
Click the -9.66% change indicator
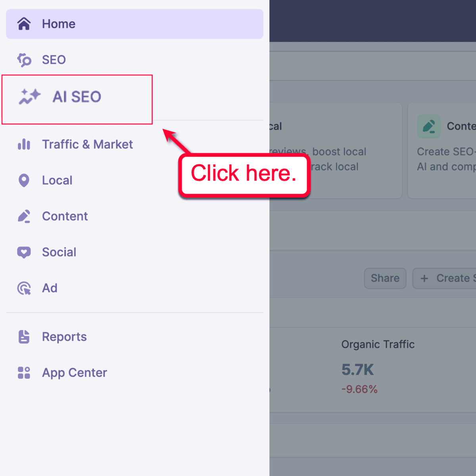[x=359, y=389]
